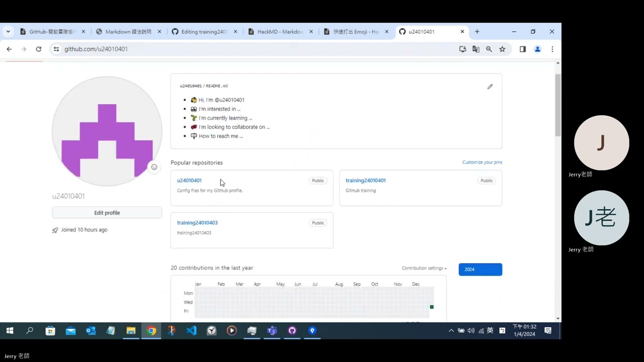Open GitHub Desktop from the taskbar
Viewport: 644px width, 362px height.
point(292,331)
